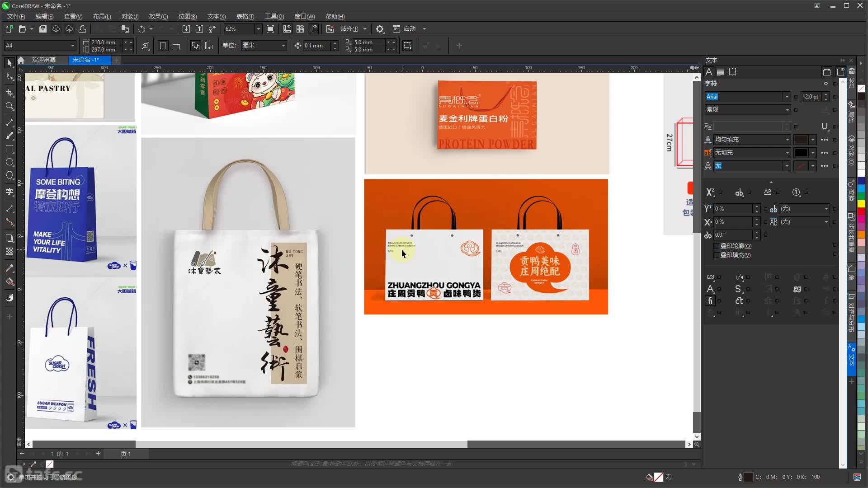Create a new document from the toolbar

tap(9, 29)
